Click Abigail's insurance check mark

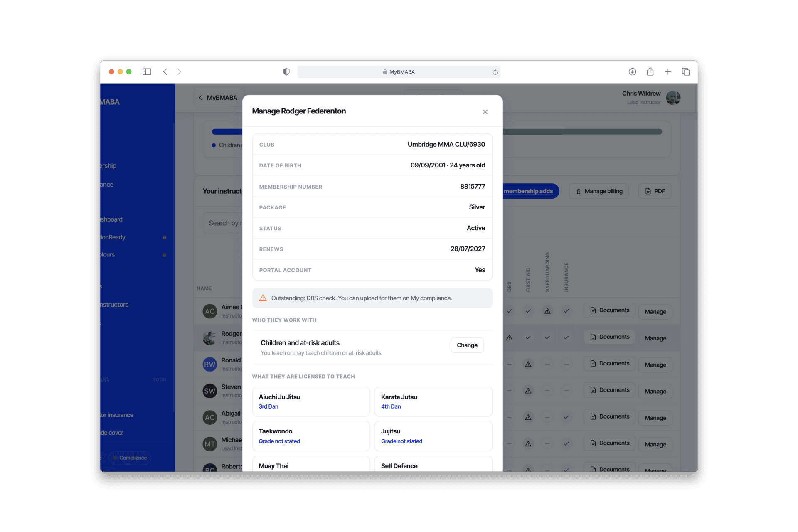tap(566, 417)
